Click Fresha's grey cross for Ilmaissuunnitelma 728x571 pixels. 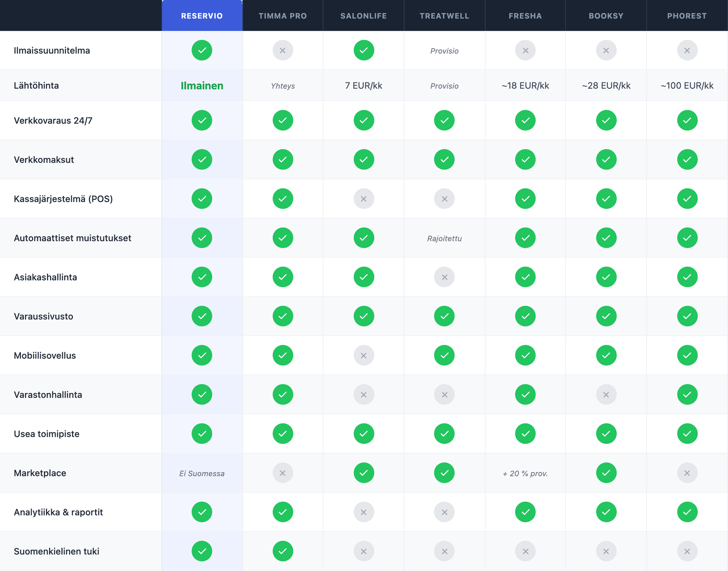[526, 50]
